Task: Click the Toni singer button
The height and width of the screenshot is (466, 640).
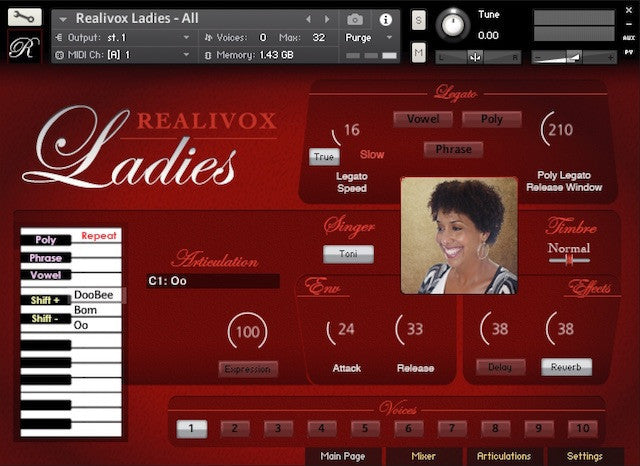Action: point(348,254)
